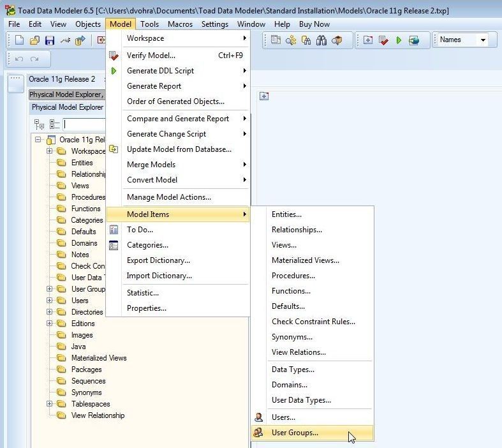Open the Convert Model submenu
The height and width of the screenshot is (448, 502).
[178, 180]
